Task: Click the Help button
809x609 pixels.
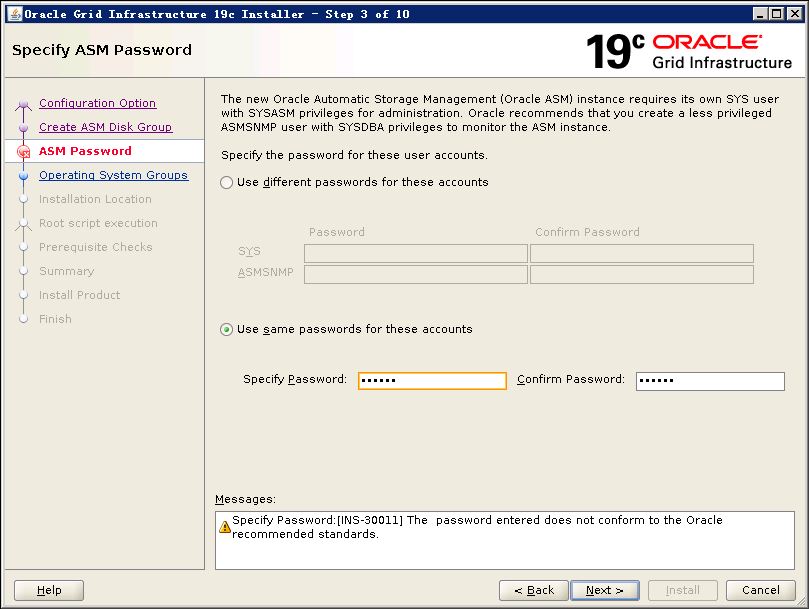Action: click(x=49, y=590)
